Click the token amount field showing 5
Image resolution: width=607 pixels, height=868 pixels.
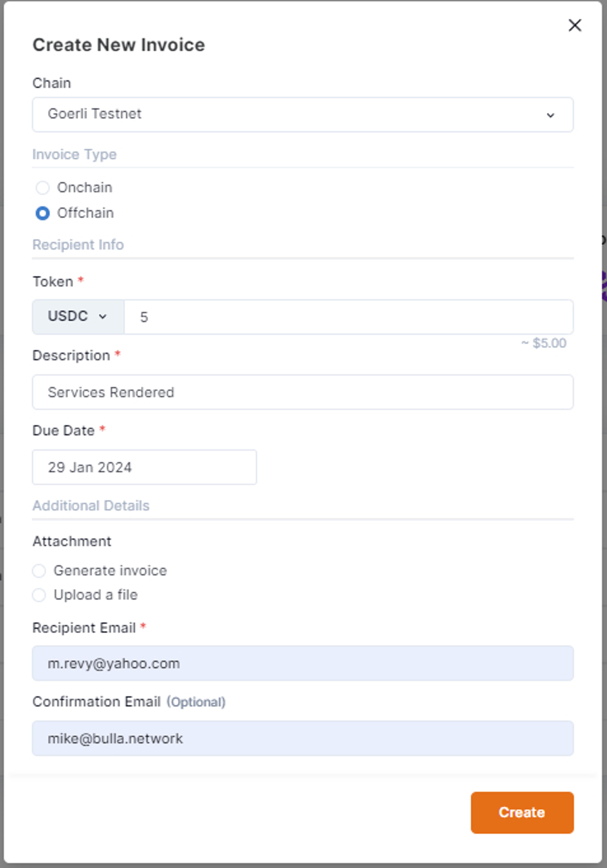(x=348, y=317)
